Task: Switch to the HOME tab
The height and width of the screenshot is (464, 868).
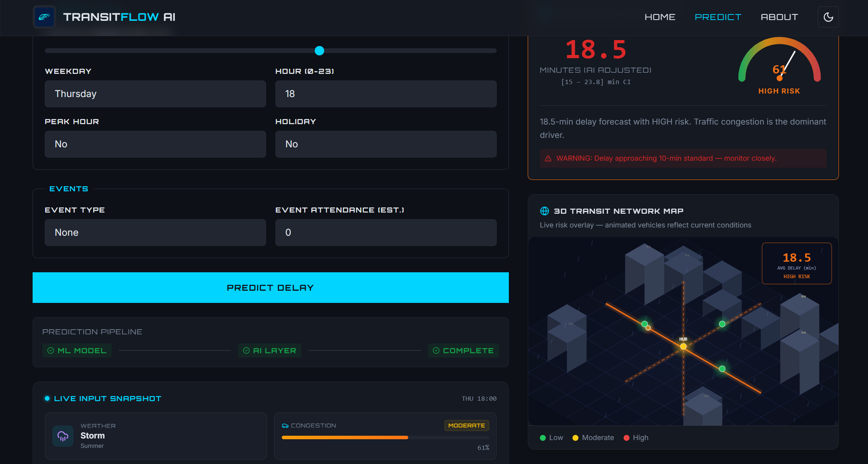Action: (660, 17)
